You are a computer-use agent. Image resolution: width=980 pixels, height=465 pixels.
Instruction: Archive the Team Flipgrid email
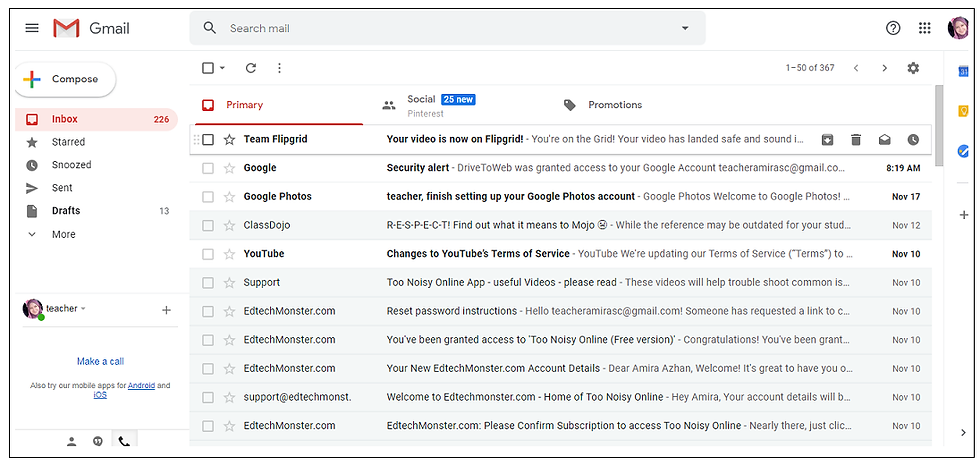827,139
